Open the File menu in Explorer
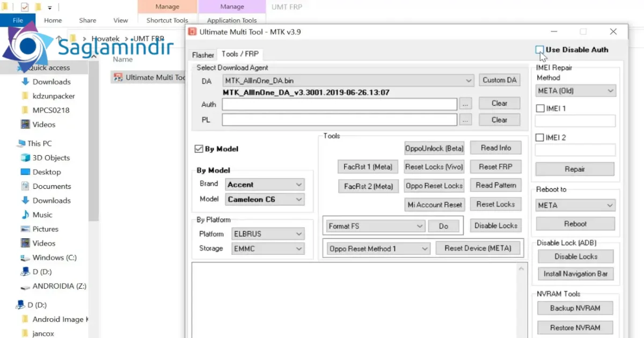This screenshot has width=644, height=338. coord(18,20)
